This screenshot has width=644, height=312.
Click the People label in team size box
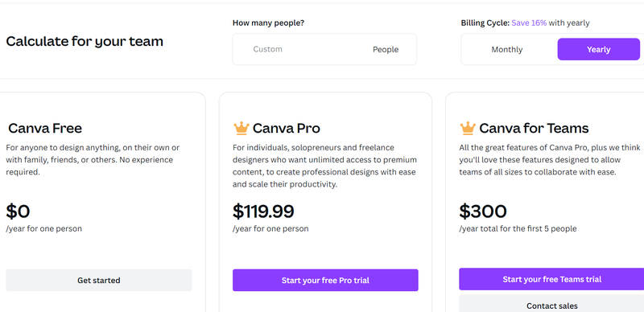[386, 50]
